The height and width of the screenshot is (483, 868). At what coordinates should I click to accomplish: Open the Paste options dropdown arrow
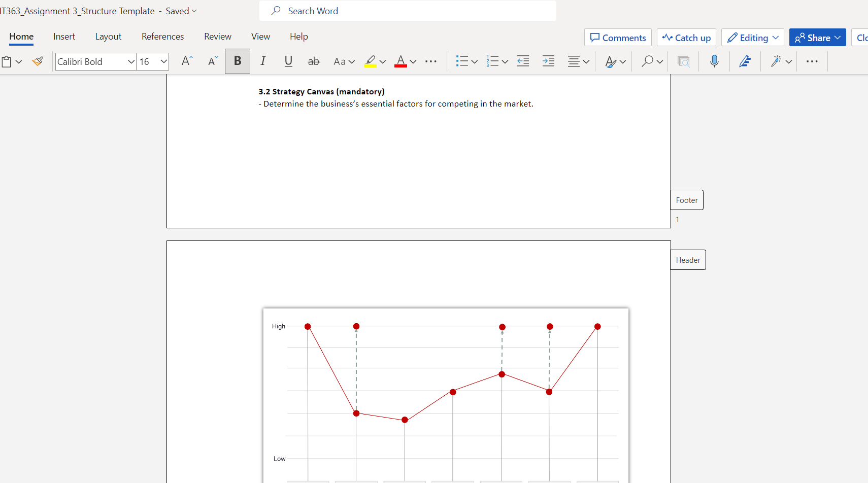click(19, 62)
